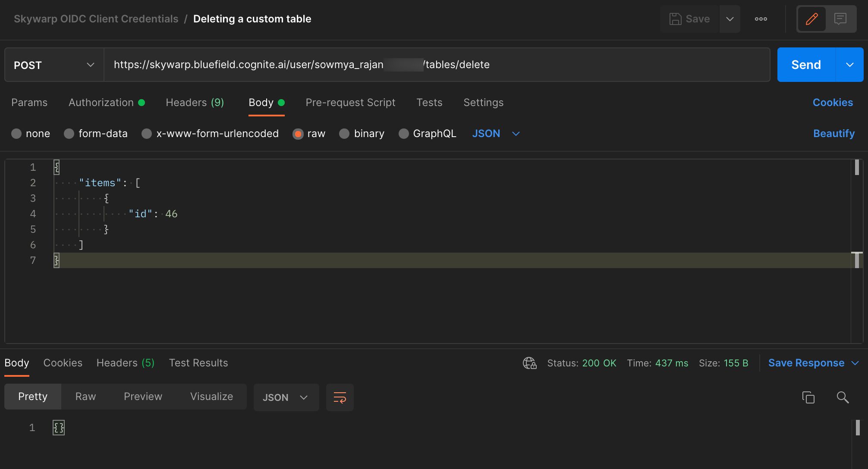Click the Status 200 OK text
The image size is (868, 469).
[x=582, y=363]
